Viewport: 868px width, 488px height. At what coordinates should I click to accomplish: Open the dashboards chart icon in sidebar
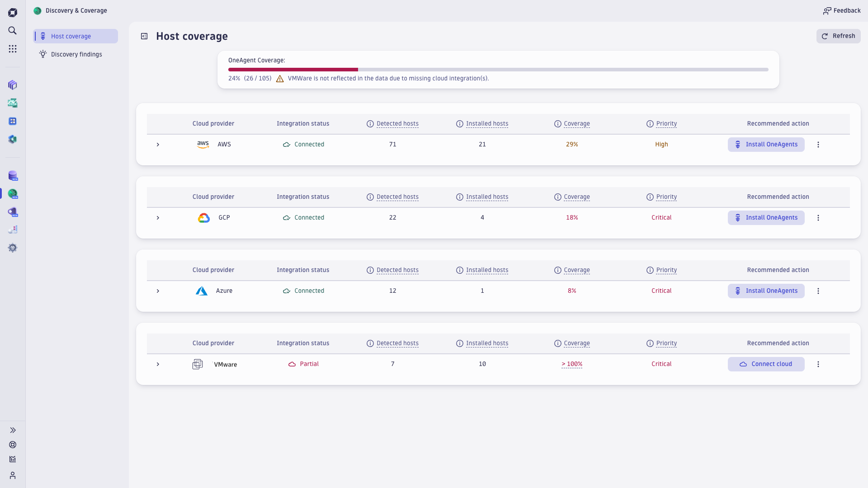point(12,459)
